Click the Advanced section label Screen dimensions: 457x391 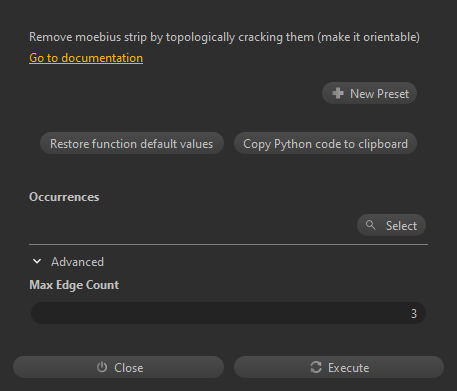(x=77, y=262)
